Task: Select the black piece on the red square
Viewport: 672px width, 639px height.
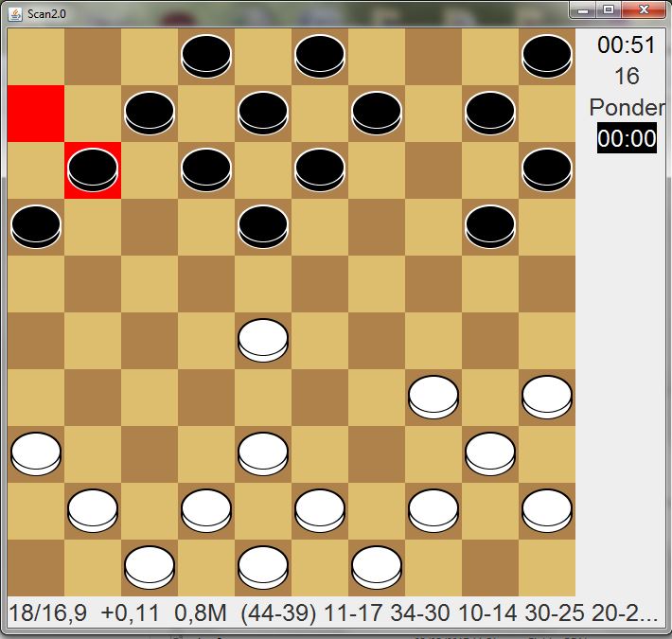Action: pos(93,170)
